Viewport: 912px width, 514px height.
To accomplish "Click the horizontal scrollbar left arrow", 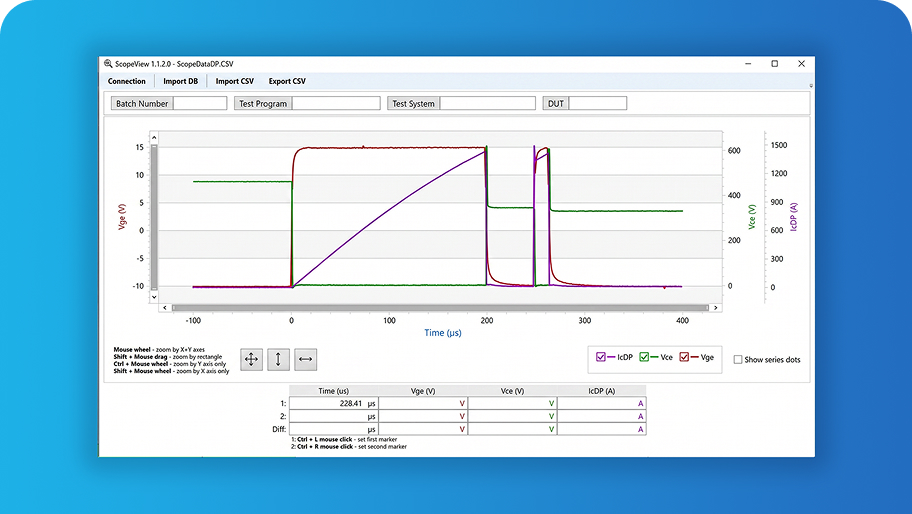I will click(x=165, y=308).
